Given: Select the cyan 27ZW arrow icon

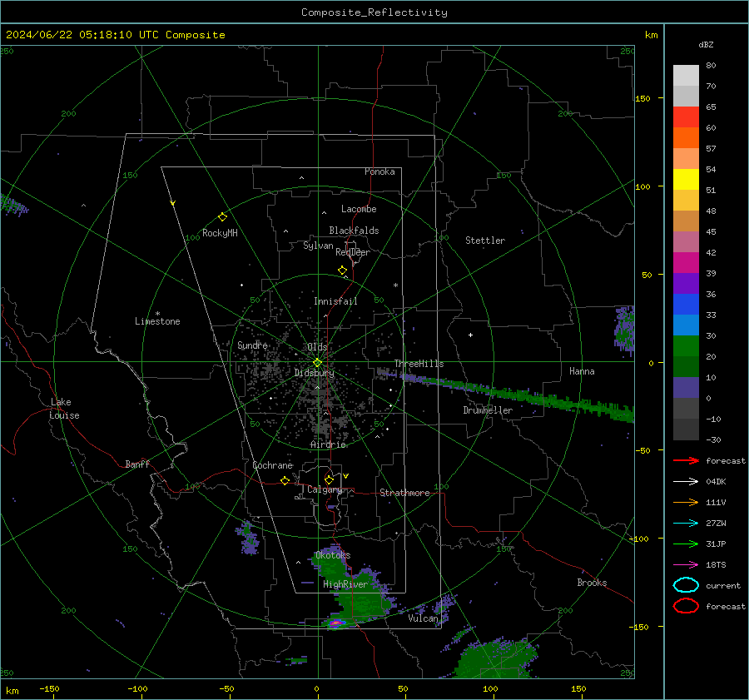Looking at the screenshot, I should pos(686,524).
